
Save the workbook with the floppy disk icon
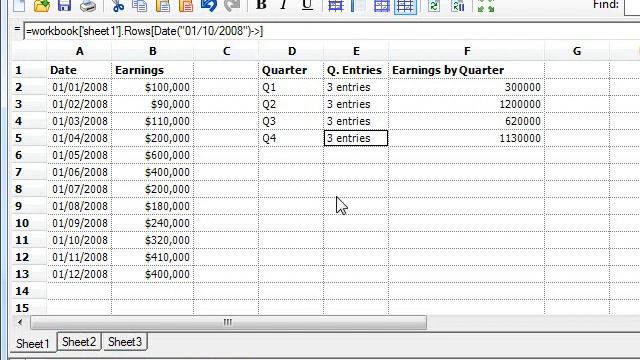click(64, 5)
